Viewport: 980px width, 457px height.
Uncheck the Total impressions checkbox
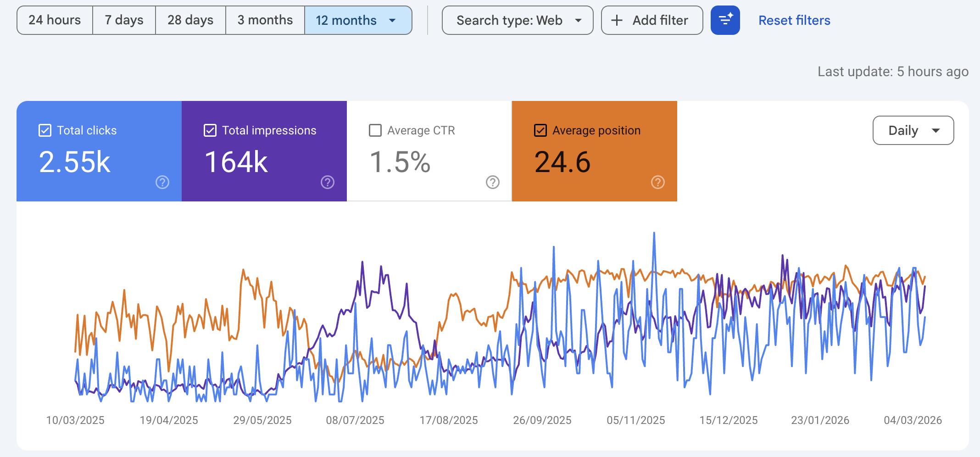coord(210,130)
